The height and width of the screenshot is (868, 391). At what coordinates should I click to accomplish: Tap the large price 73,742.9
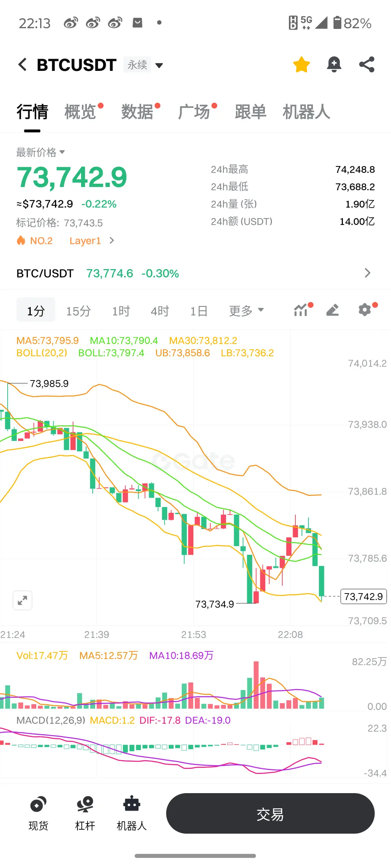click(72, 178)
